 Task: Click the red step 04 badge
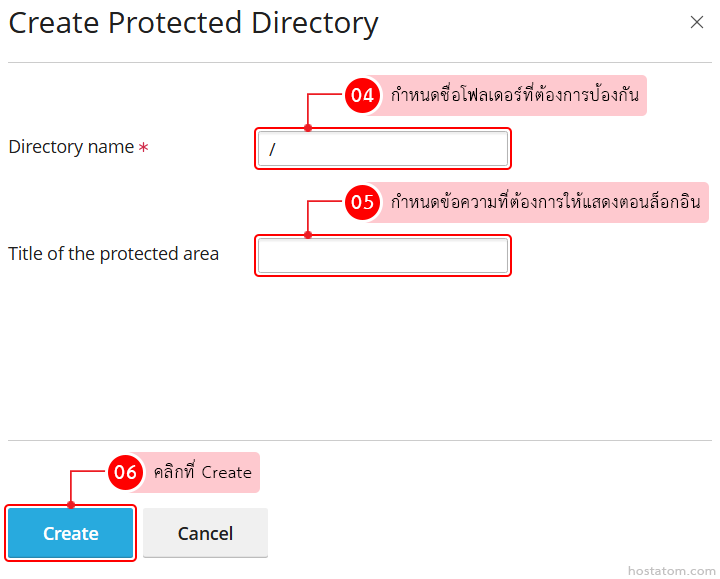click(361, 96)
